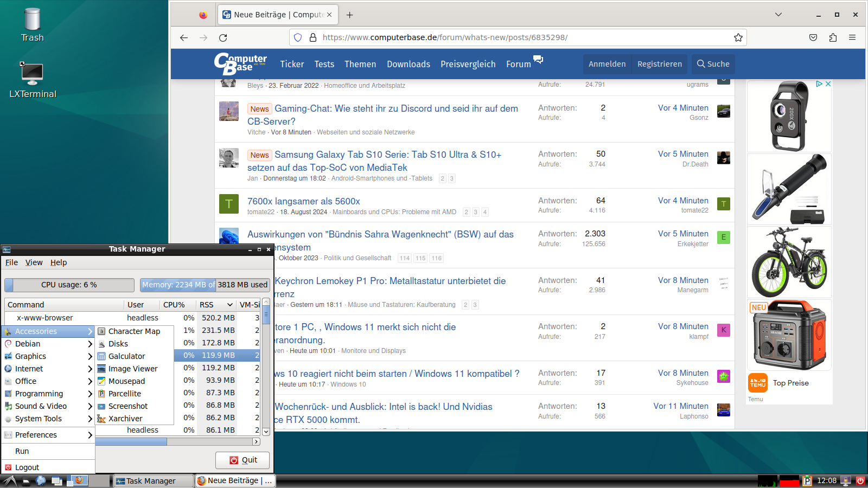
Task: Reload the ComputerBase page
Action: [x=223, y=37]
